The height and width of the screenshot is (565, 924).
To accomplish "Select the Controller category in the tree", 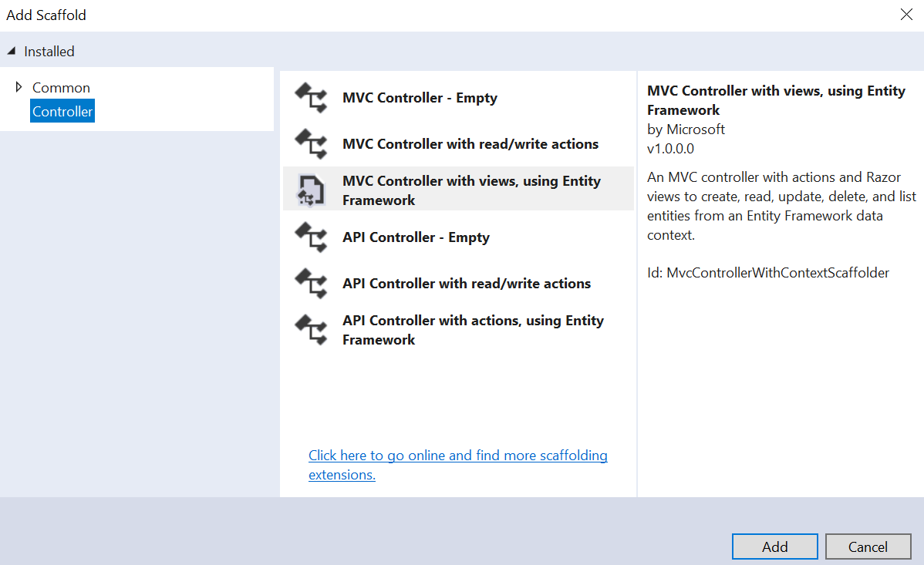I will 62,112.
